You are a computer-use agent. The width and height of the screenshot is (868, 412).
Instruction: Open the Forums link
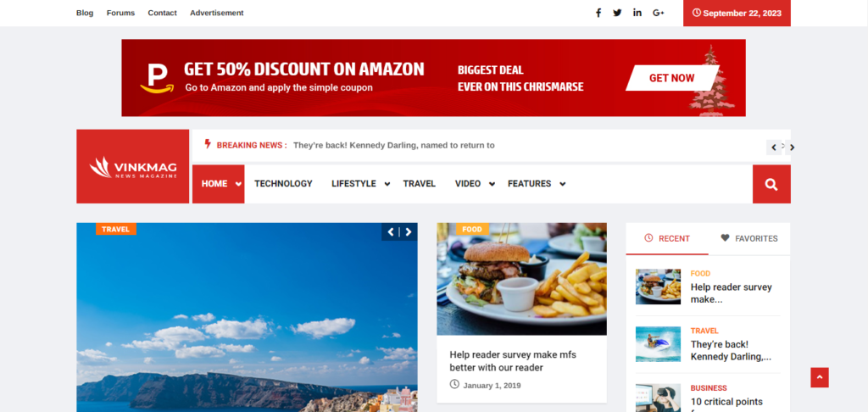[120, 13]
